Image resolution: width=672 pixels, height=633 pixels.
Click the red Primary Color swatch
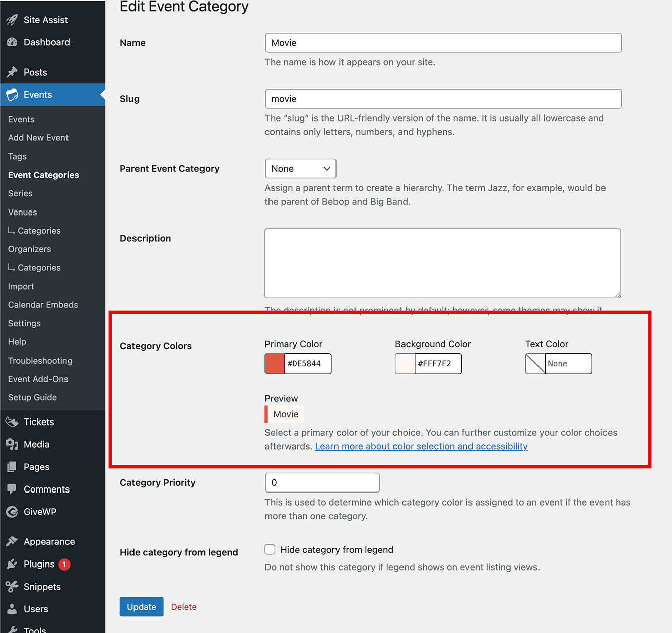pos(275,364)
